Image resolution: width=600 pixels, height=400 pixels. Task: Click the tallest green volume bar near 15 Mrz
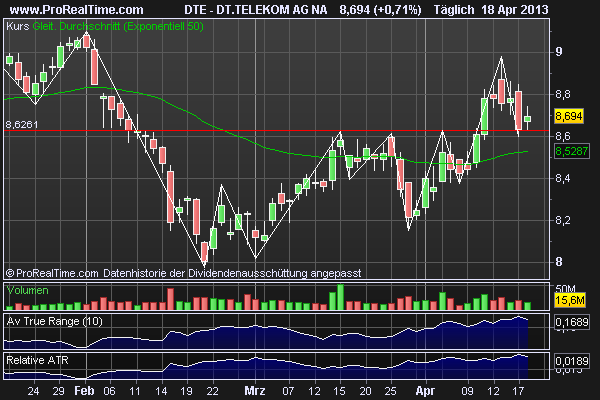point(340,297)
